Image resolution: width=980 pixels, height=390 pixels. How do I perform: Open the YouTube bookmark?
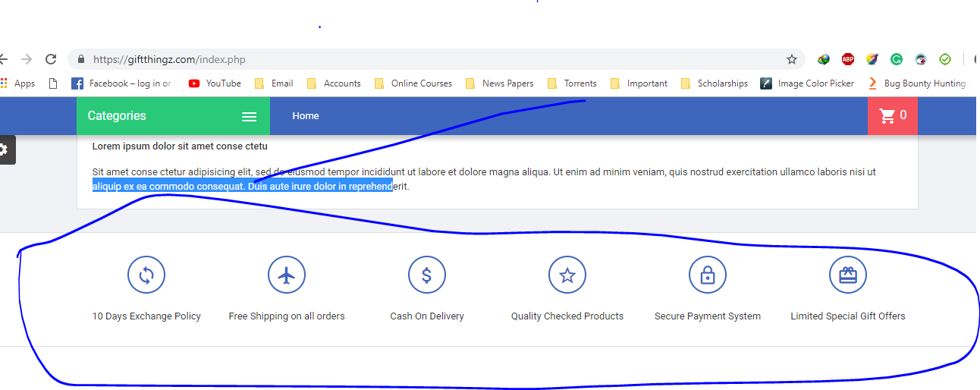point(215,83)
